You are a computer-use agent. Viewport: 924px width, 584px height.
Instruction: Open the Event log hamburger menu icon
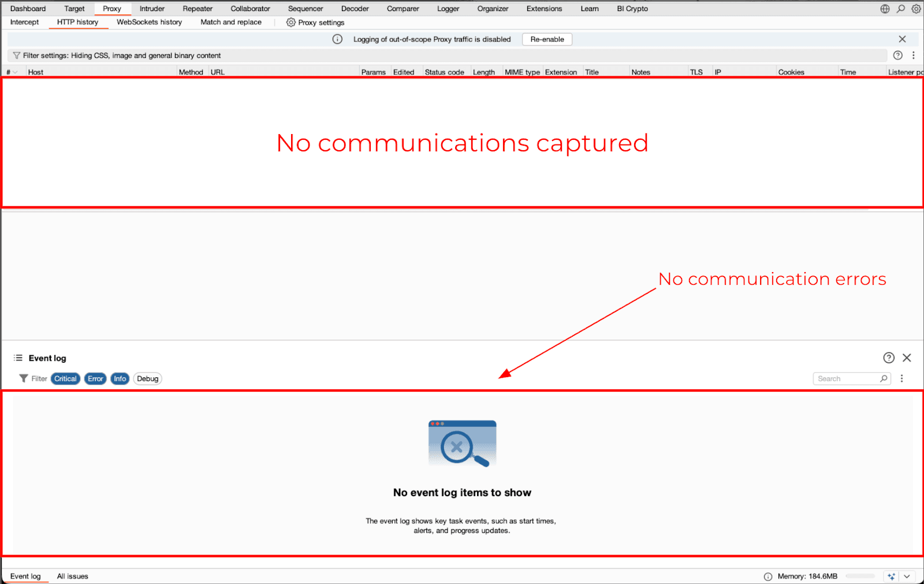[x=18, y=358]
